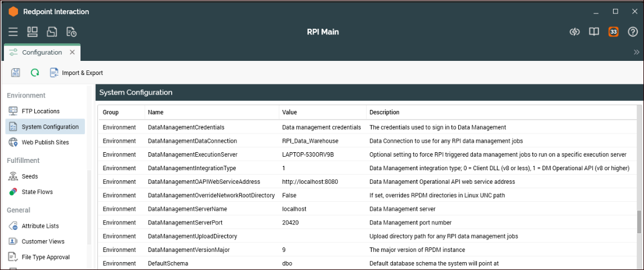644x270 pixels.
Task: Open Attribute Lists under General
Action: coord(40,226)
